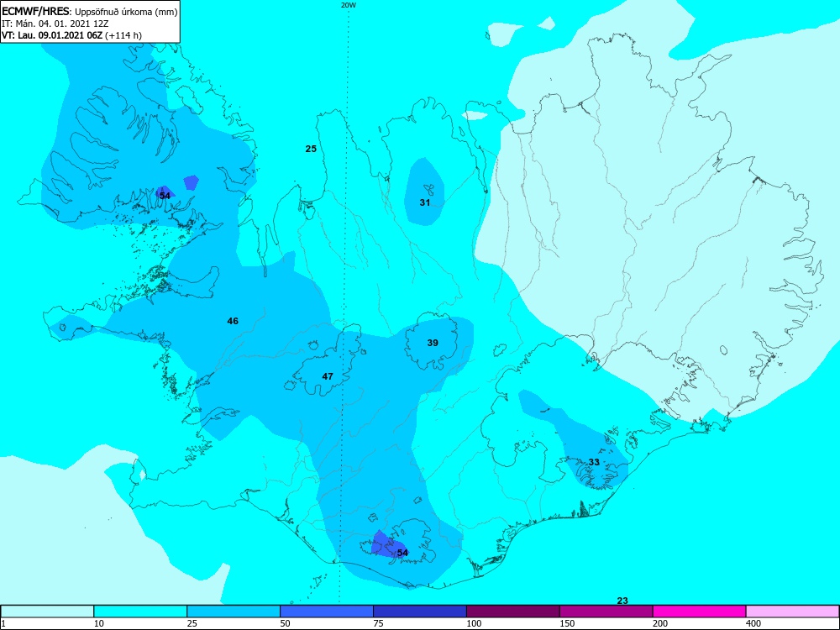The width and height of the screenshot is (840, 630).
Task: Select the 100–150 mm dark purple legend swatch
Action: click(513, 612)
